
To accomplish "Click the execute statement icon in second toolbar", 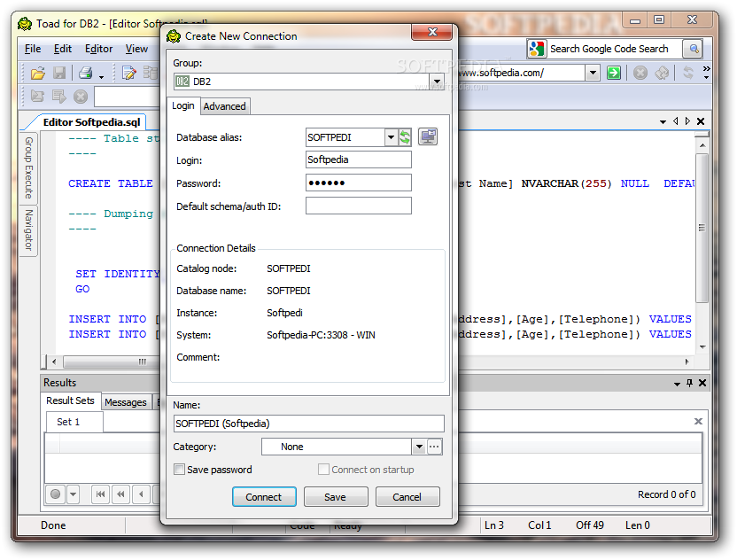I will coord(59,97).
